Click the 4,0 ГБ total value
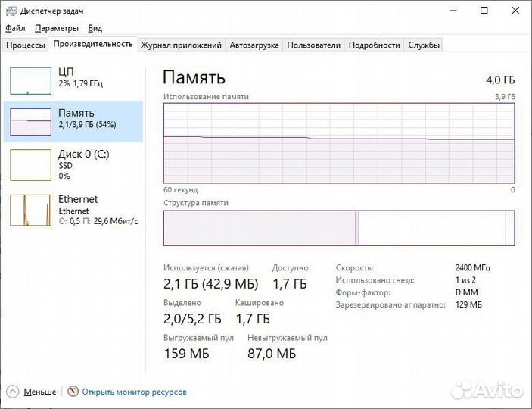Screen dimensions: 532x409 click(500, 80)
